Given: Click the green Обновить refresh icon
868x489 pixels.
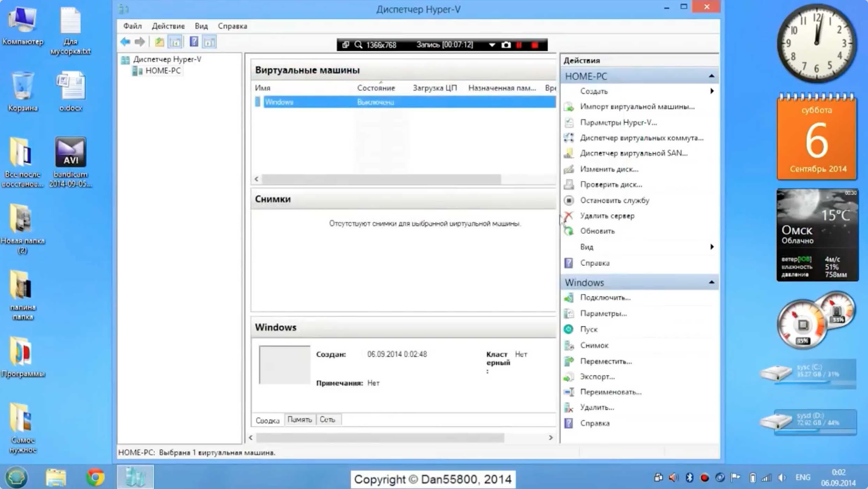Looking at the screenshot, I should [x=569, y=231].
